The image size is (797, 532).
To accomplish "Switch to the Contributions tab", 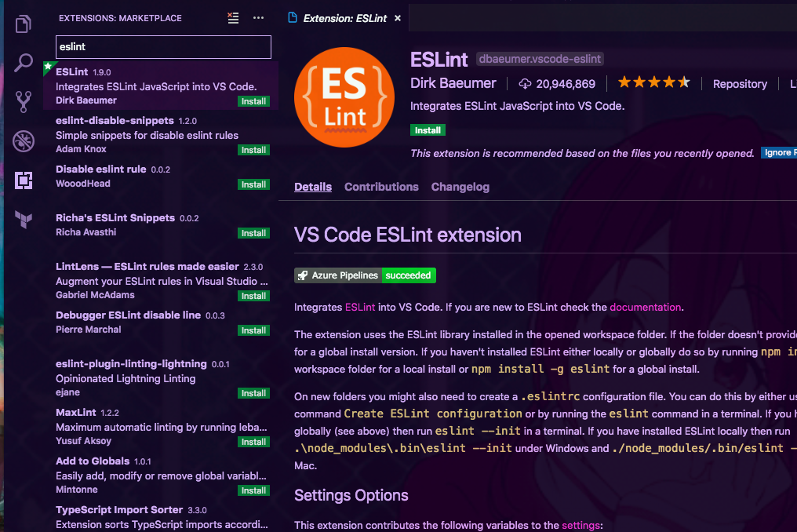I will (381, 187).
